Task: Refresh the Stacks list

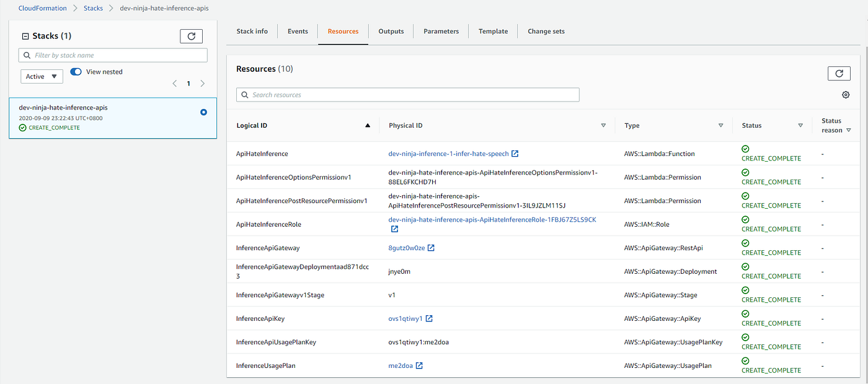Action: 191,36
